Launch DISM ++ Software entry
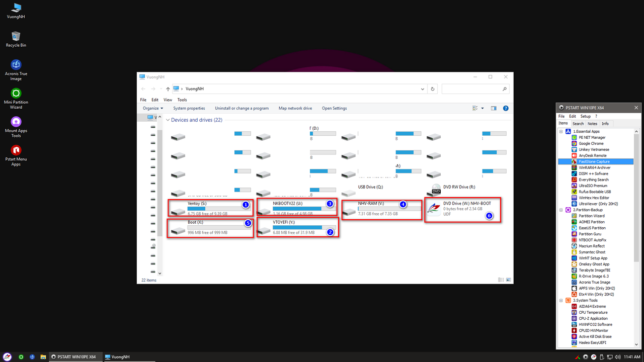 pos(593,173)
